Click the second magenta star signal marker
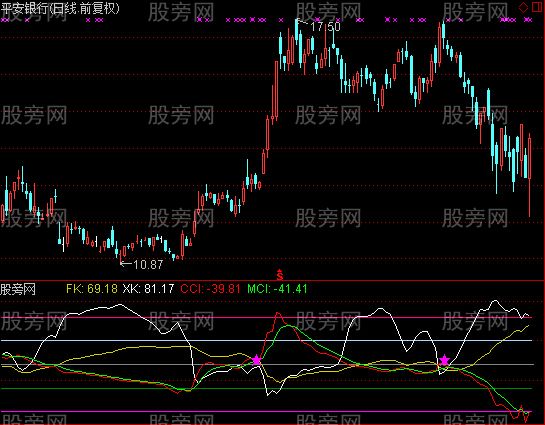 pos(445,360)
